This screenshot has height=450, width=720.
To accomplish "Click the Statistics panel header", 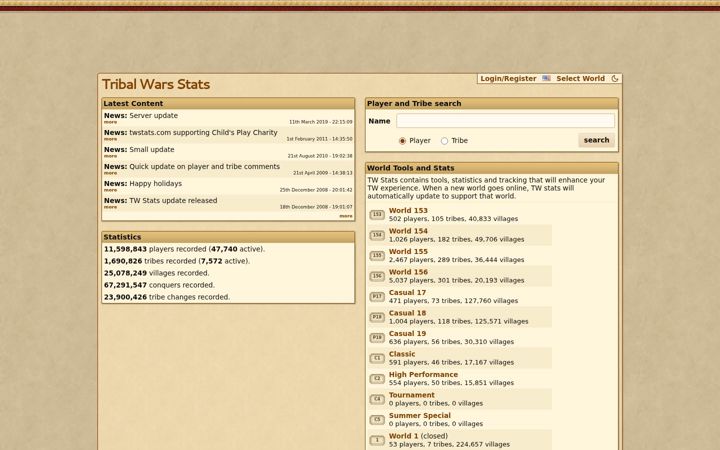I will click(x=228, y=237).
